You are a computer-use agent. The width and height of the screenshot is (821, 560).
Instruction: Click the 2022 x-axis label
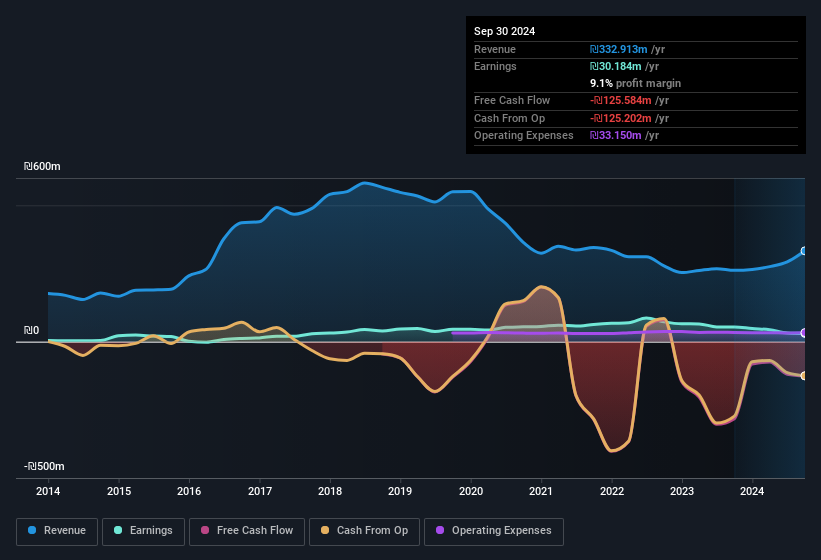pos(612,491)
